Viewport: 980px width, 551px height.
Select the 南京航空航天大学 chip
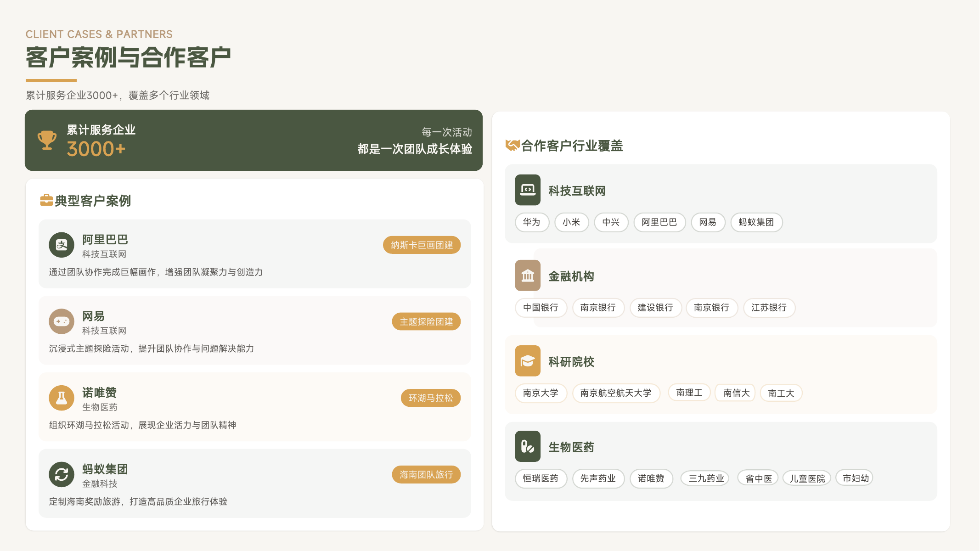click(x=616, y=393)
